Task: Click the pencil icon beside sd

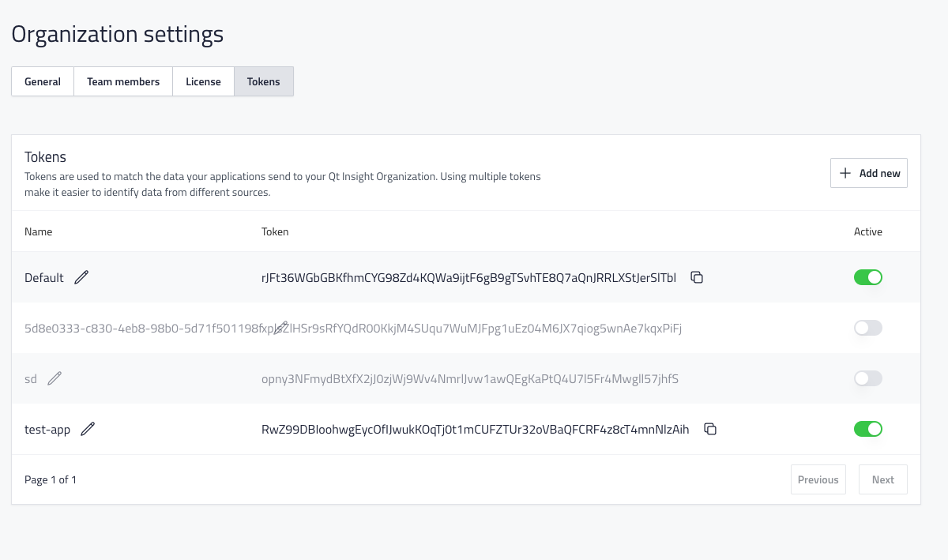Action: tap(55, 378)
